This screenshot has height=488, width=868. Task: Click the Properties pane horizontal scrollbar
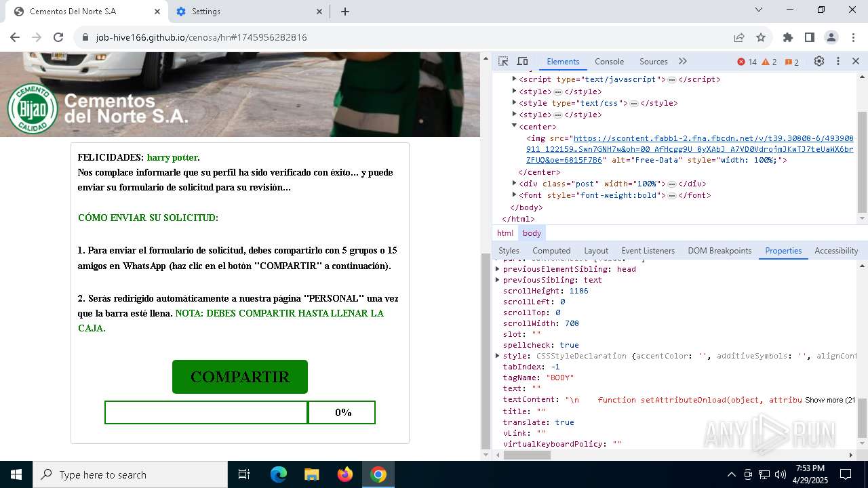coord(527,455)
